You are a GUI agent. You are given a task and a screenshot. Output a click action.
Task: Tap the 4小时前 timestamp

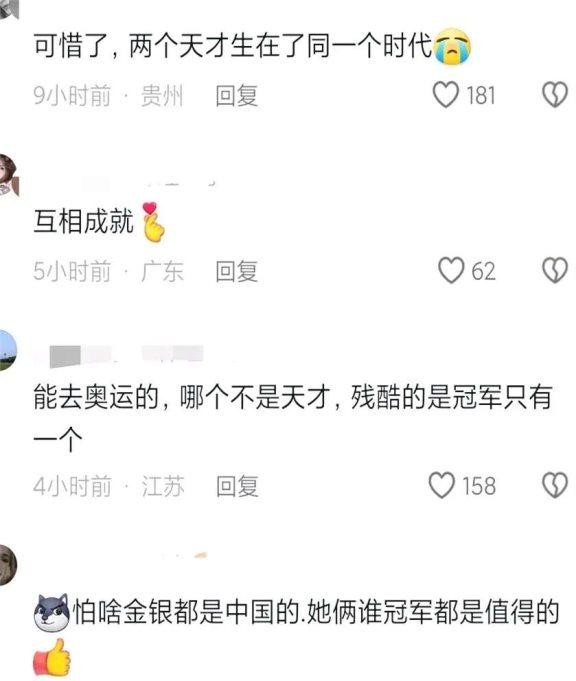click(72, 486)
